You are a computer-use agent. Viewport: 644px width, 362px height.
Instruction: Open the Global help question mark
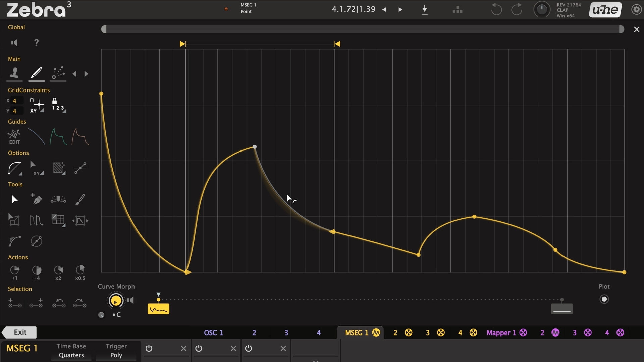(x=36, y=43)
